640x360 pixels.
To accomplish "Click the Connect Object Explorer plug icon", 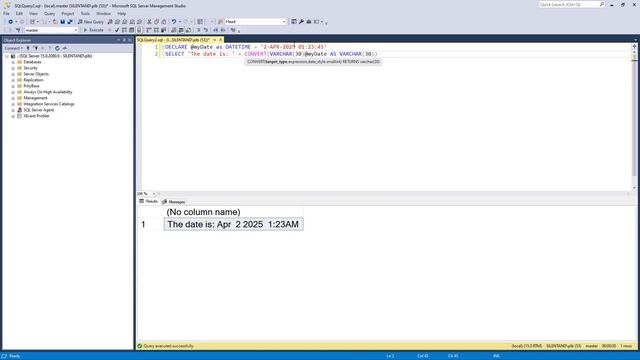I will coord(28,48).
